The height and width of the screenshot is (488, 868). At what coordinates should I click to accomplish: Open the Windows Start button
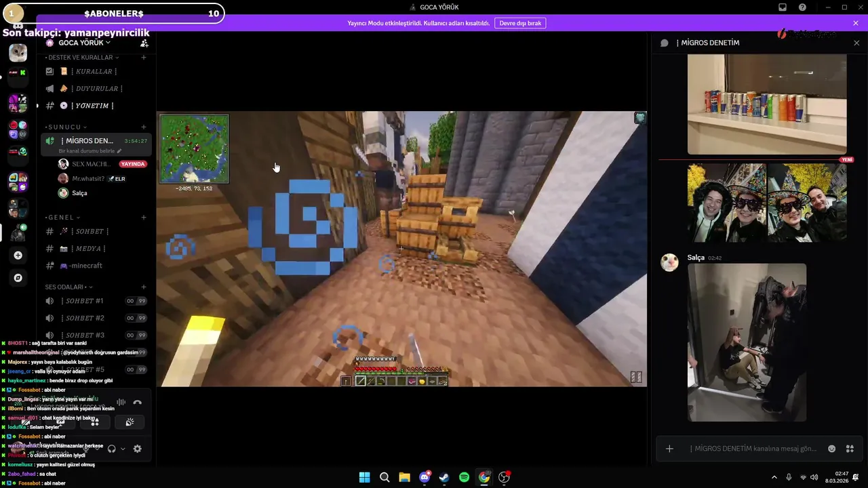(364, 477)
